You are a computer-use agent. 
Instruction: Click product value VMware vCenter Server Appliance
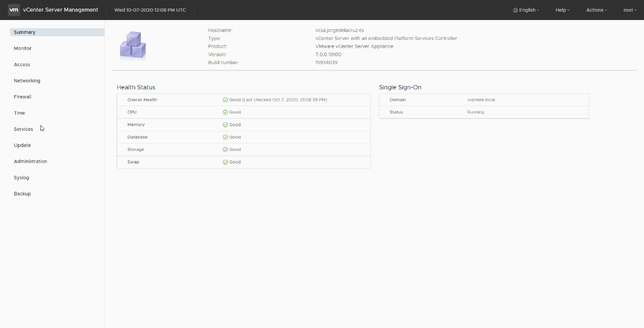tap(354, 46)
